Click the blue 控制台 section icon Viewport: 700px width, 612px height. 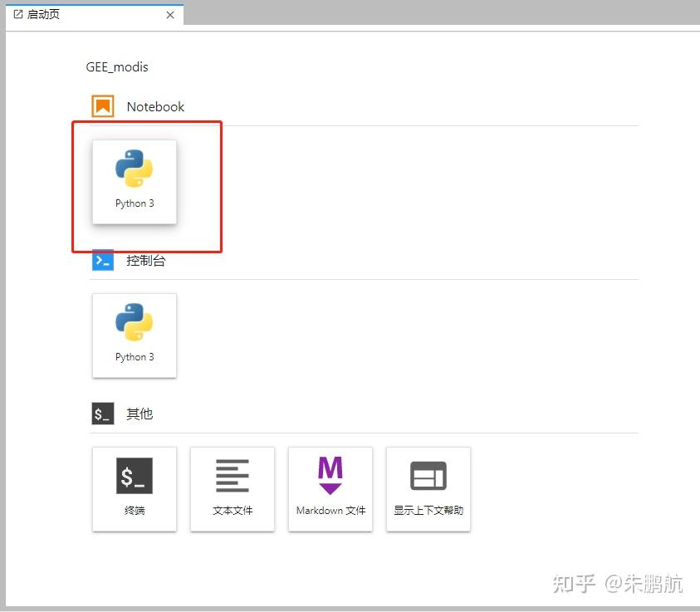coord(103,260)
